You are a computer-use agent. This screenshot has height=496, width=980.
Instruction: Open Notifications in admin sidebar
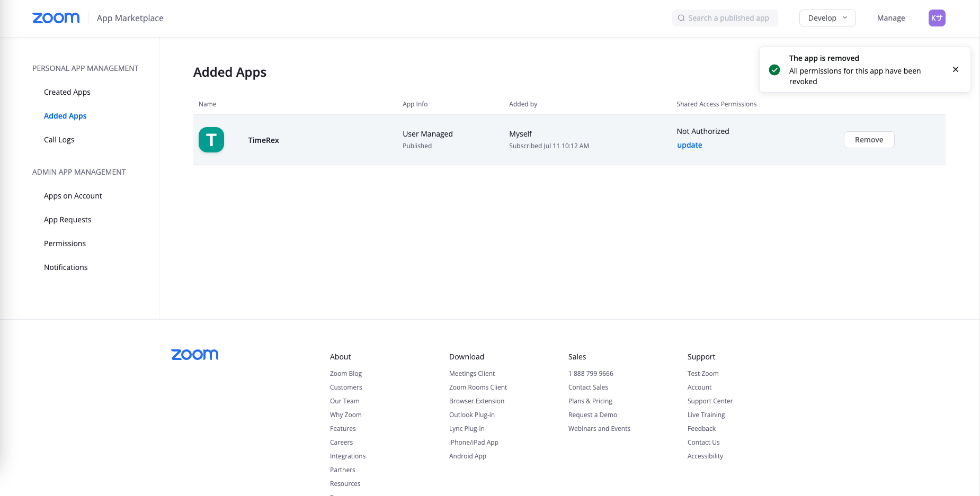[x=66, y=267]
